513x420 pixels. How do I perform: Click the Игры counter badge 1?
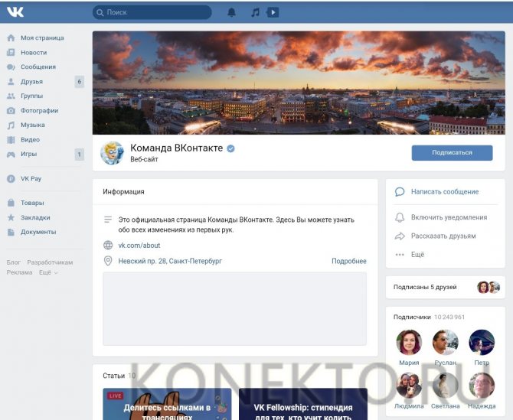click(x=79, y=155)
